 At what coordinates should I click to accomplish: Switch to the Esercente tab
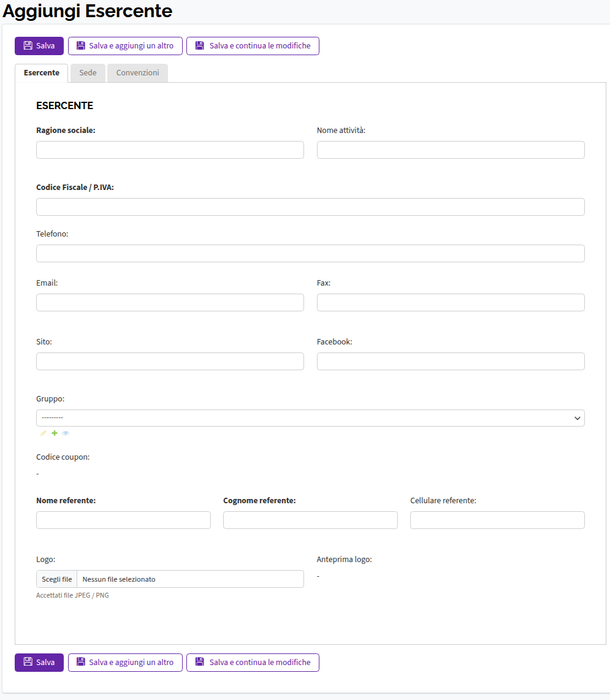pyautogui.click(x=42, y=73)
